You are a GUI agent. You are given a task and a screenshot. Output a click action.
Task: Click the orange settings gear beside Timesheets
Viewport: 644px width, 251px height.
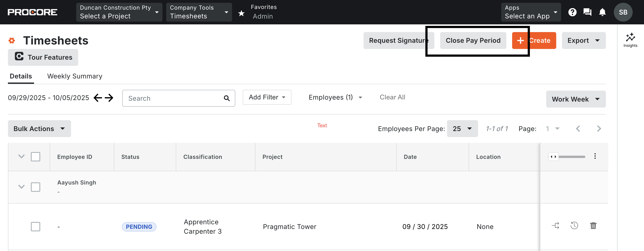(x=12, y=40)
